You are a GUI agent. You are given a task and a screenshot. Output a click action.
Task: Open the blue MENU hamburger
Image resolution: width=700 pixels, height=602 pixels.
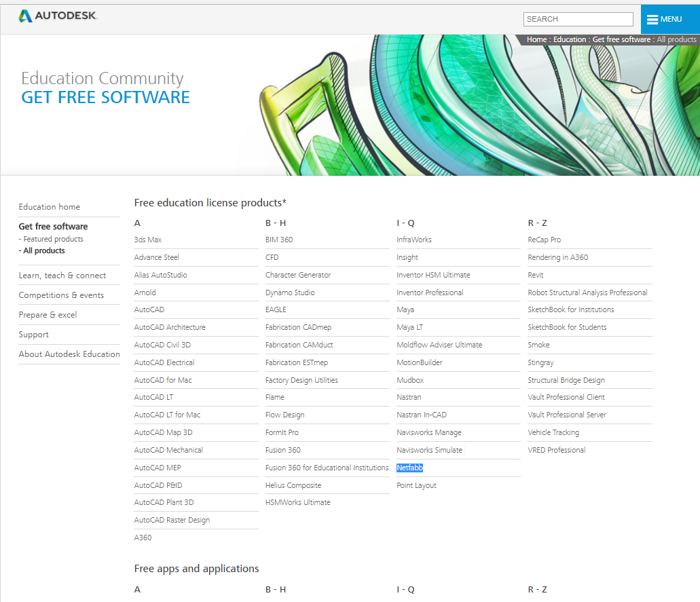click(669, 19)
